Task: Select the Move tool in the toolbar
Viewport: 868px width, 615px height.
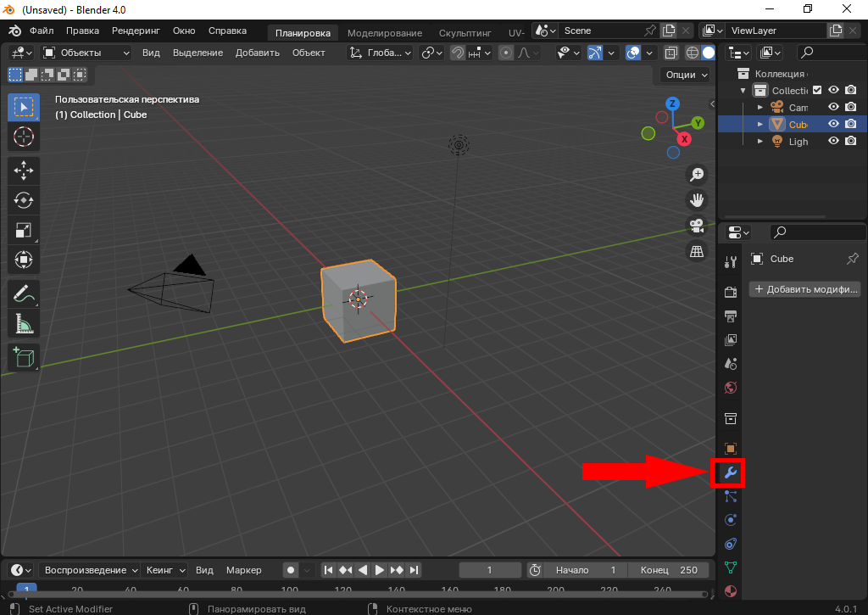Action: click(24, 170)
